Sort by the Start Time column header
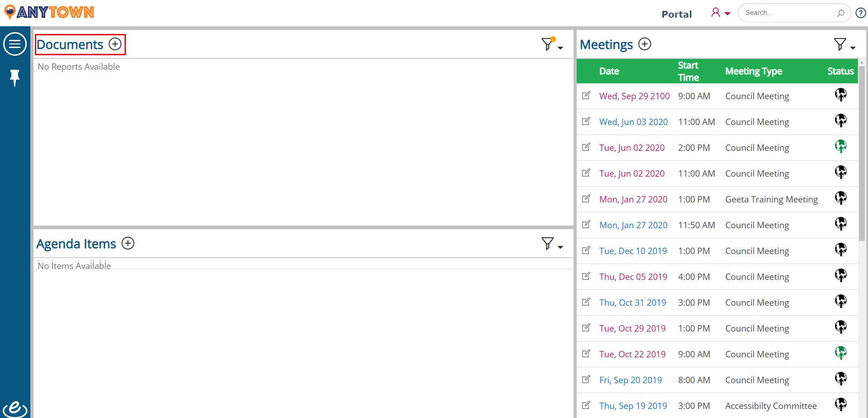 pos(688,71)
